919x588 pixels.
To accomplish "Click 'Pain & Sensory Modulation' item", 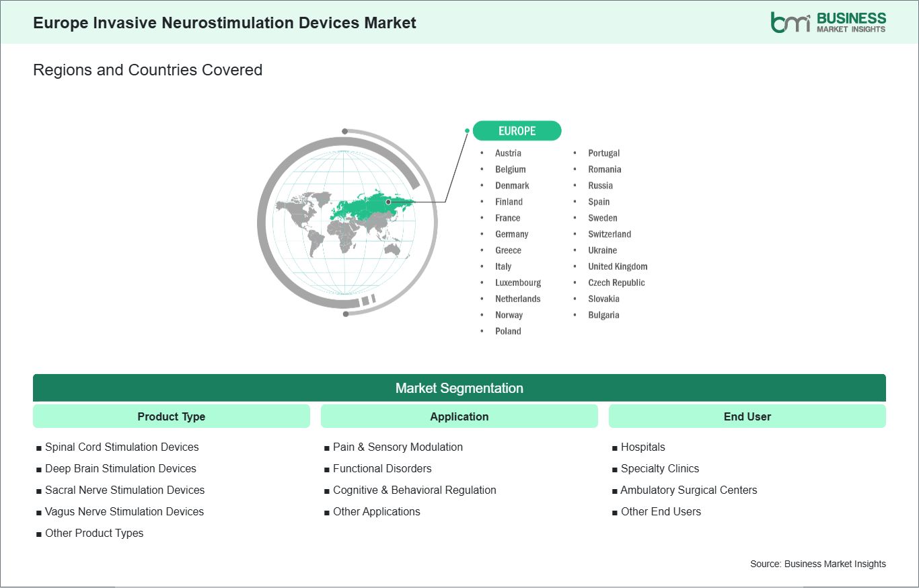I will 398,447.
